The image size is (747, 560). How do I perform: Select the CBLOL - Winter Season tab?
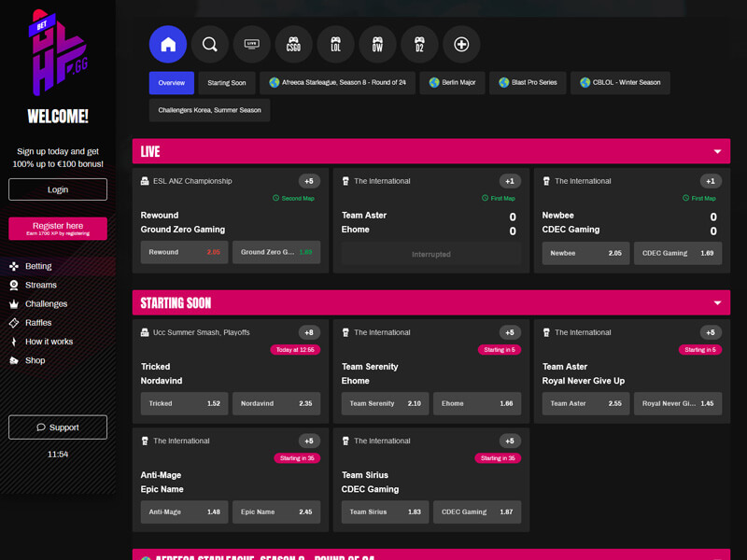click(620, 83)
